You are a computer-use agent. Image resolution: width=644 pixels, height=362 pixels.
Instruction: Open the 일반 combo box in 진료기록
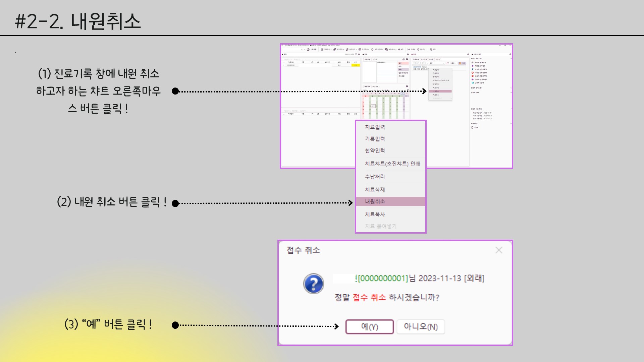click(x=437, y=63)
